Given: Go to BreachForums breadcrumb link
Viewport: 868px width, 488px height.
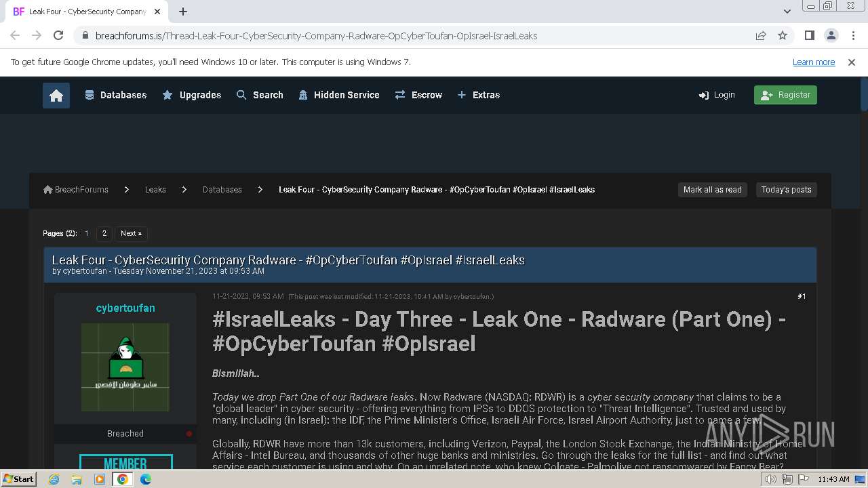Looking at the screenshot, I should tap(76, 190).
